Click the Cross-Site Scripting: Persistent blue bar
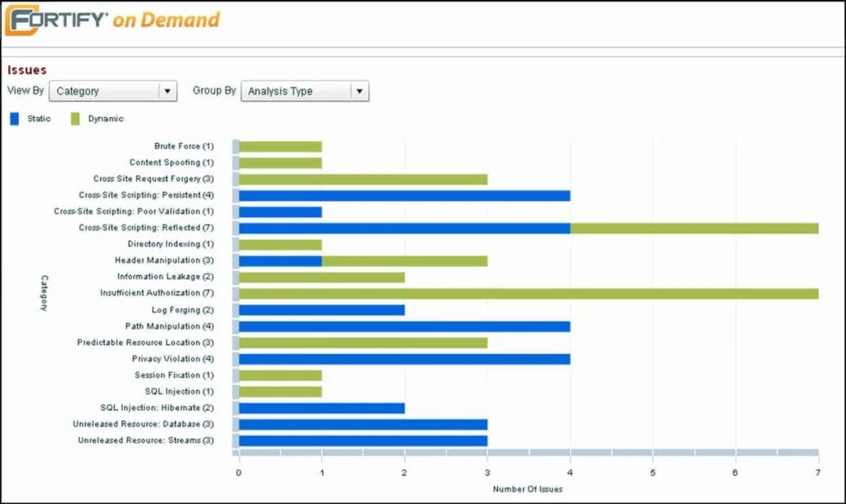 point(405,195)
